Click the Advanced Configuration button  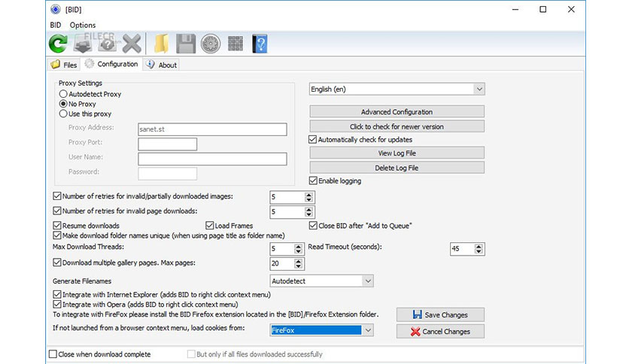[397, 112]
